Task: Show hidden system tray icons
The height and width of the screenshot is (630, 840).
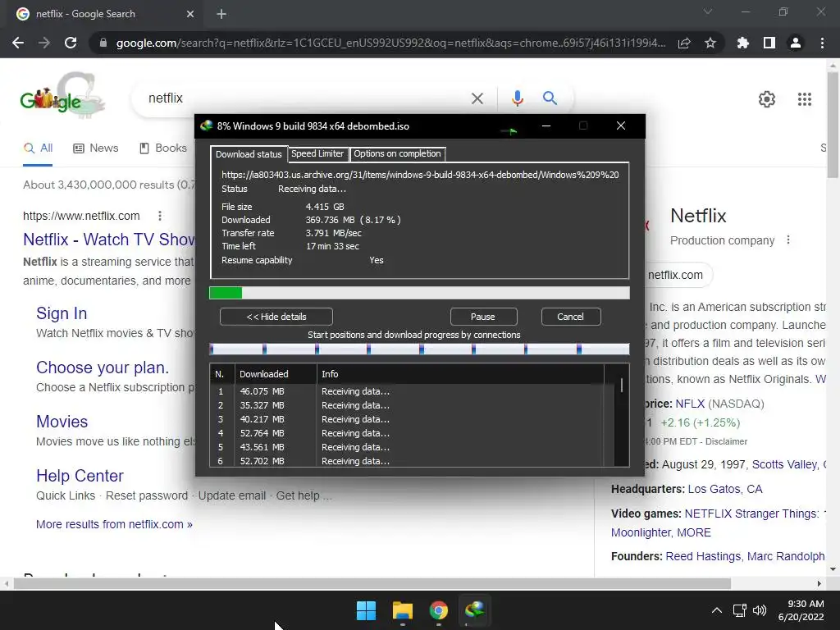Action: click(x=717, y=610)
